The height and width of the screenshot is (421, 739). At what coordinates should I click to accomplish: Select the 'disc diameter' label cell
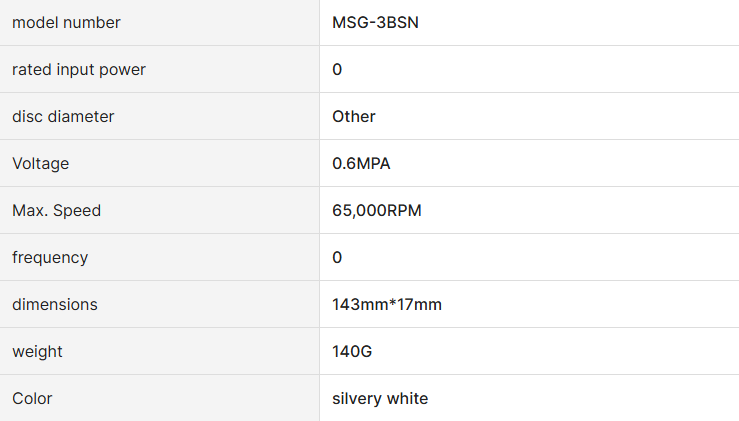[63, 116]
